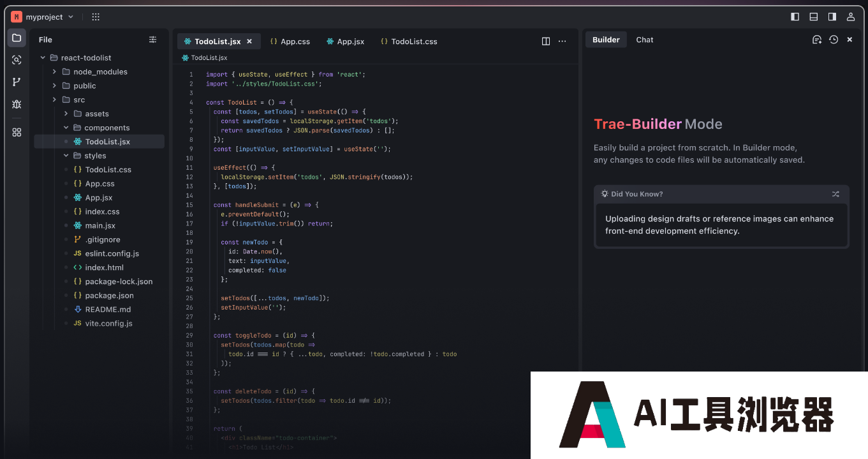Place cursor on 'const deleteTodo' line
The image size is (868, 459).
click(x=264, y=391)
